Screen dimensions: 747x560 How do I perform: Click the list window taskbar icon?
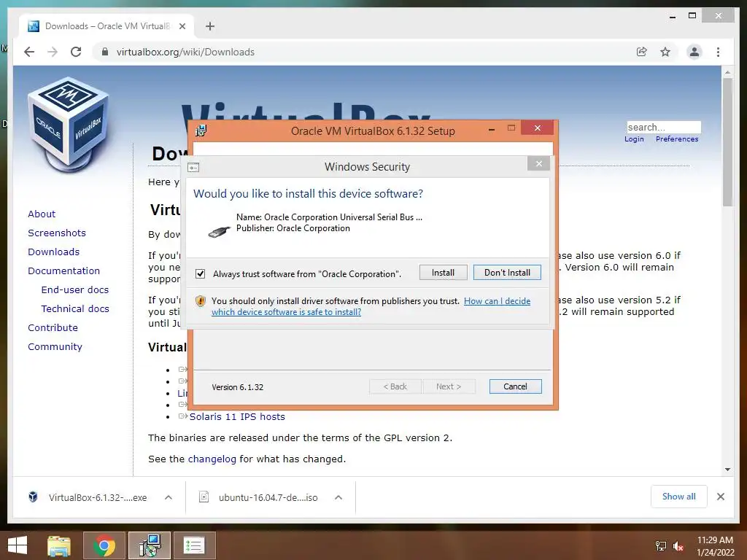pyautogui.click(x=194, y=545)
